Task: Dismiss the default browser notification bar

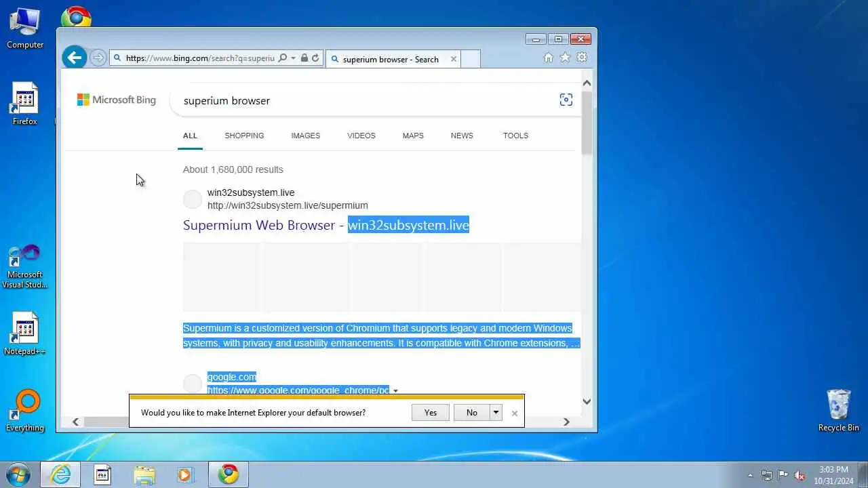Action: (515, 413)
